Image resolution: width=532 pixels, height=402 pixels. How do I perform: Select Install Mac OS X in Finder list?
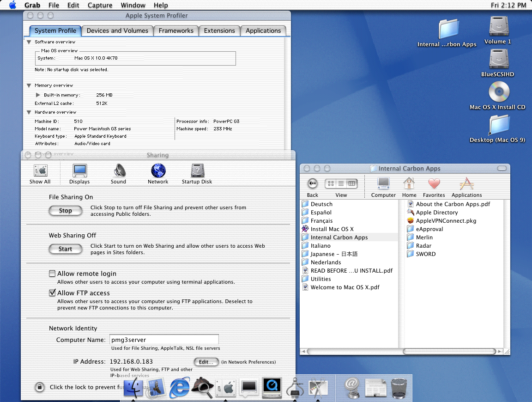(x=332, y=229)
